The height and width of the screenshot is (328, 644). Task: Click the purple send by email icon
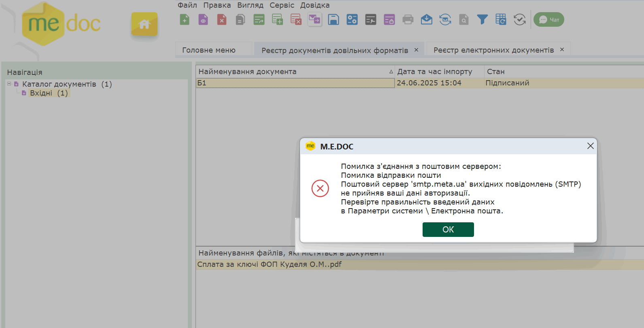[x=315, y=19]
